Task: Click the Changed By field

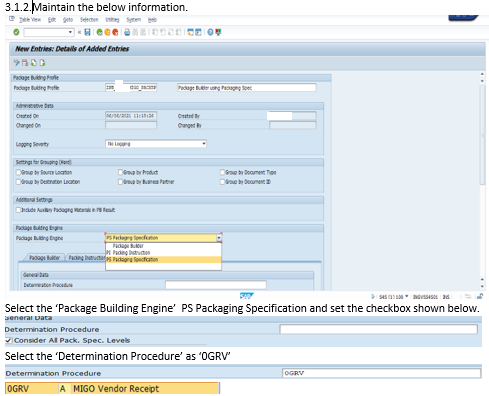Action: (x=293, y=125)
